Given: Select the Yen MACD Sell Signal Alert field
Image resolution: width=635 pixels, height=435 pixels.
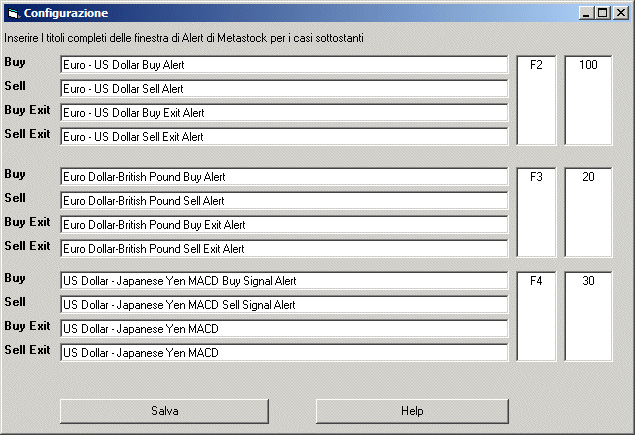Looking at the screenshot, I should tap(284, 305).
